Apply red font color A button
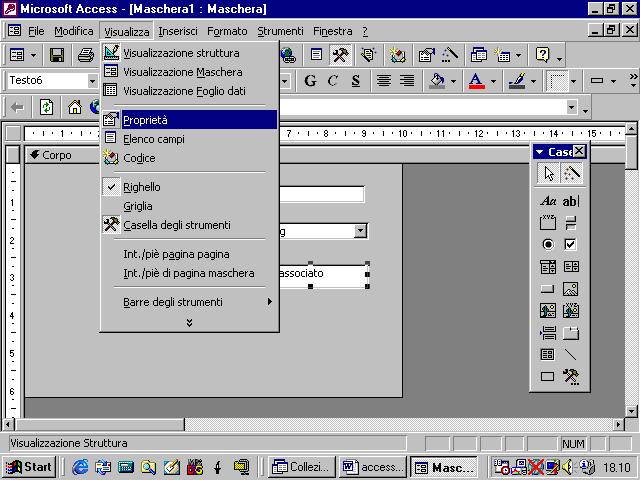 pyautogui.click(x=476, y=81)
